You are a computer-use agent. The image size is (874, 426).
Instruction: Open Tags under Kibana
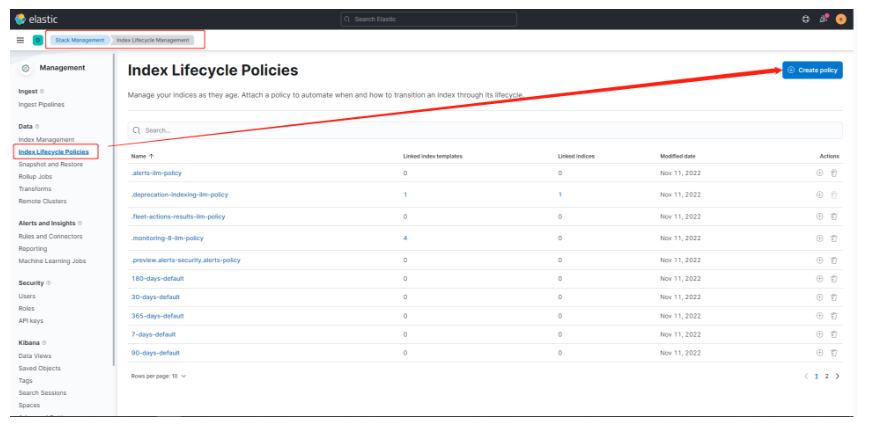coord(26,380)
